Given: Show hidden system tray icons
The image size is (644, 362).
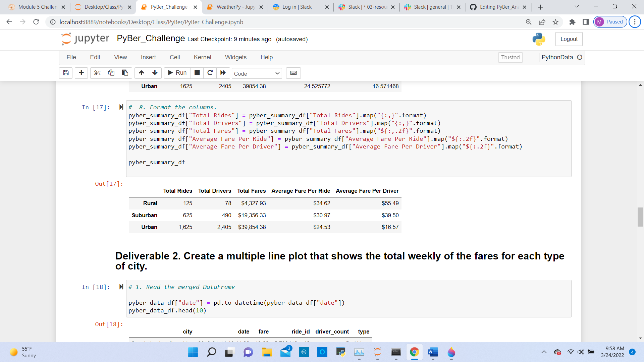Looking at the screenshot, I should coord(544,352).
